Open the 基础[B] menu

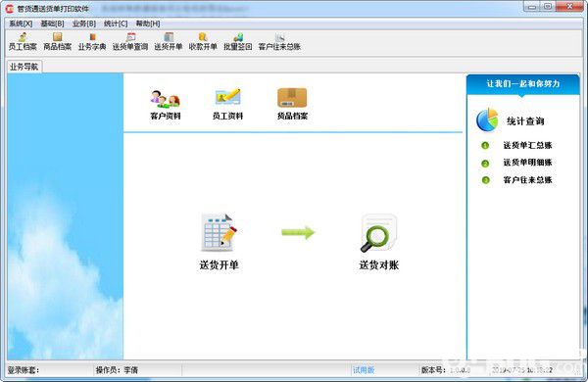click(x=52, y=24)
